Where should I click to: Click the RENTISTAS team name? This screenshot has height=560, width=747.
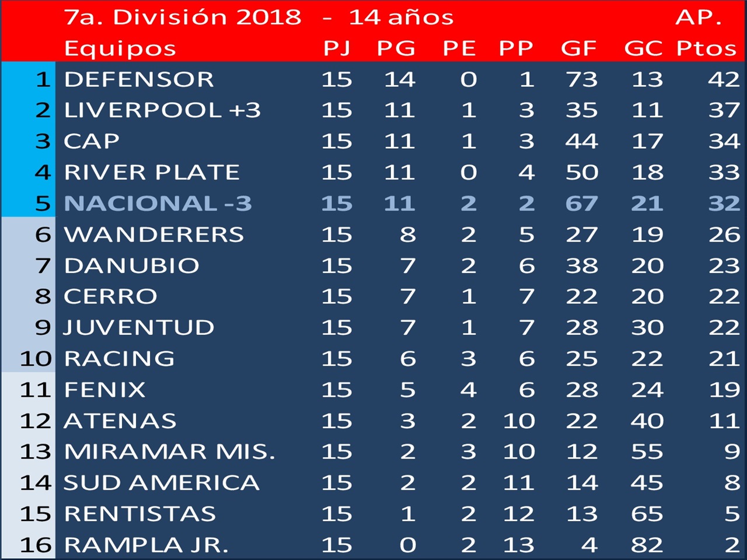(x=140, y=514)
